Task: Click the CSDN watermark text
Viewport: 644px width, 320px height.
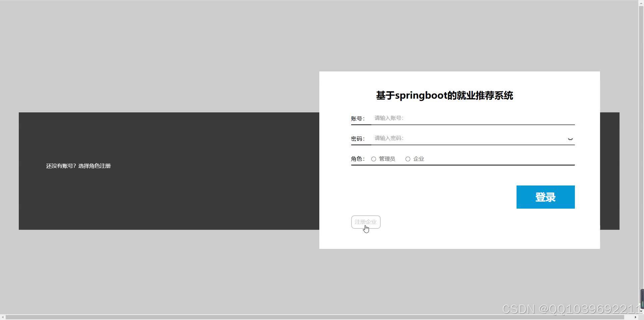Action: pyautogui.click(x=570, y=308)
